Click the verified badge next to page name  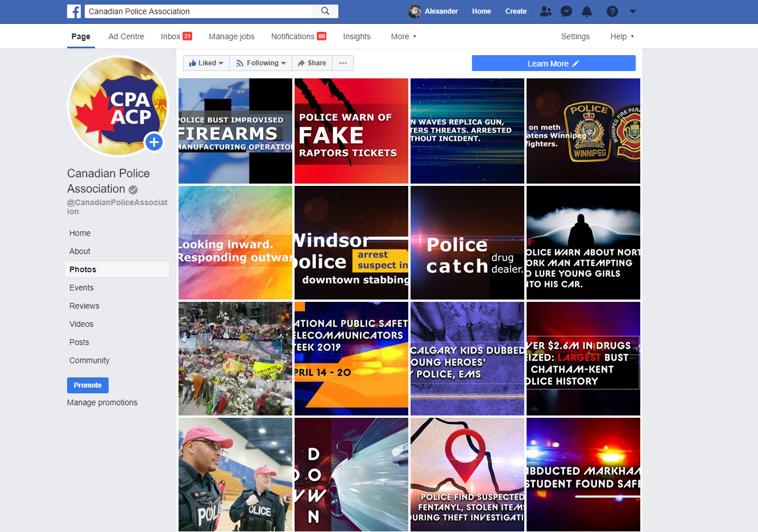coord(133,189)
